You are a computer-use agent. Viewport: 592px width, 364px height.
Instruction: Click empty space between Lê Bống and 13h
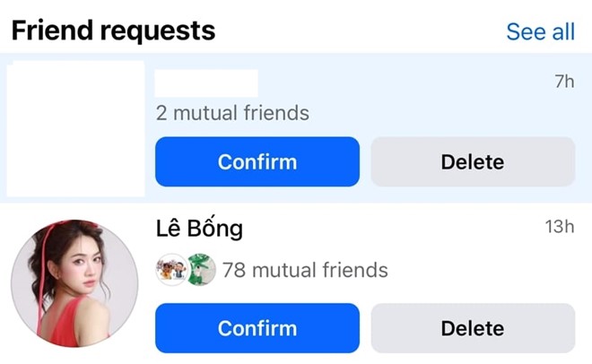394,228
